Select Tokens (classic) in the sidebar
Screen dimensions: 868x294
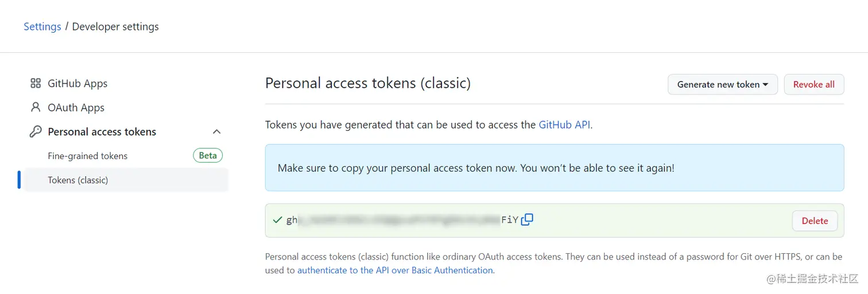coord(78,180)
